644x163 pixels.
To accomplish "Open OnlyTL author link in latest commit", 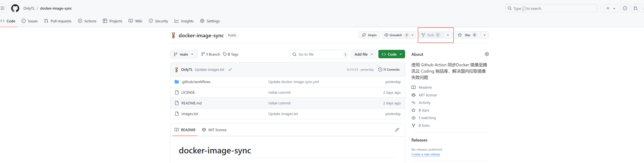I will tap(187, 69).
